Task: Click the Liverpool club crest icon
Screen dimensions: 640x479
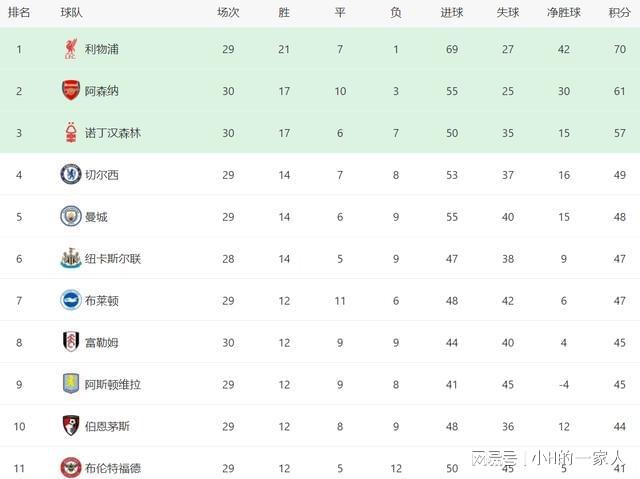Action: [x=71, y=49]
